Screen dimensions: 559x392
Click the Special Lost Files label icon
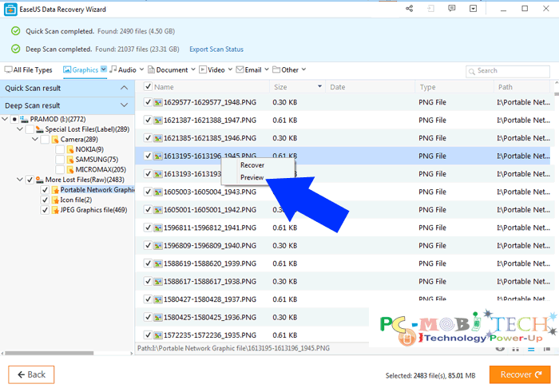(40, 129)
